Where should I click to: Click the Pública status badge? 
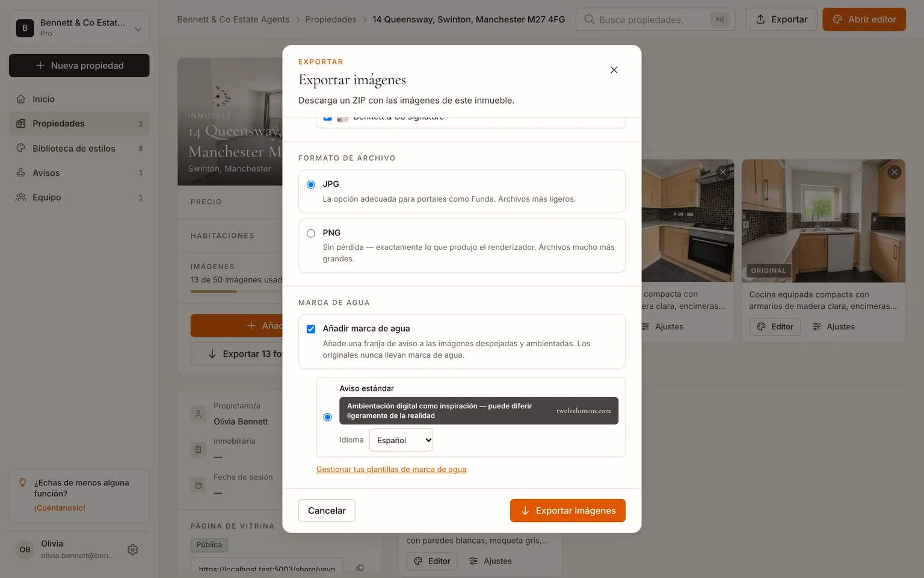pyautogui.click(x=209, y=545)
